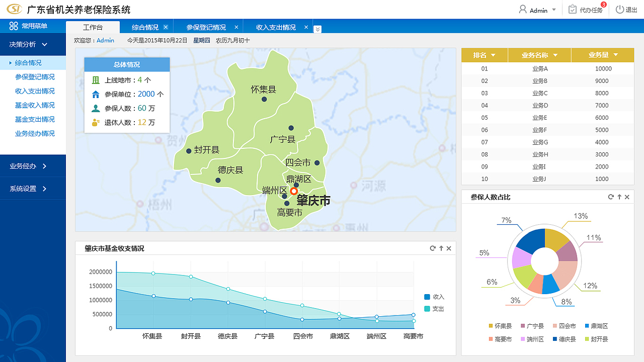Toggle 德庆县 in the pie legend
Image resolution: width=644 pixels, height=362 pixels.
(565, 339)
